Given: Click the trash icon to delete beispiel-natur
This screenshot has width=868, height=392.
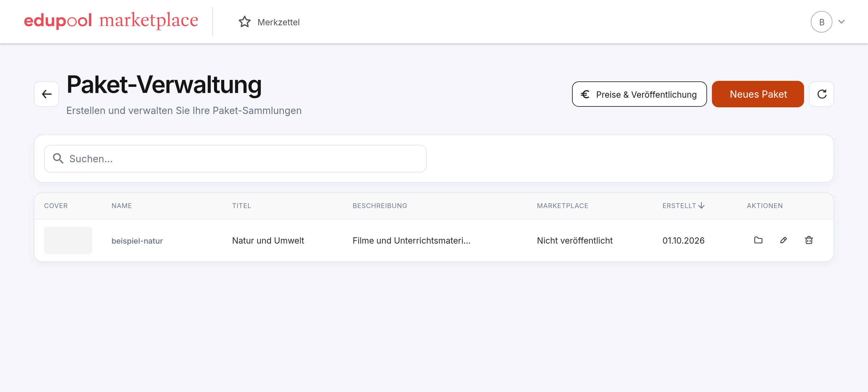Looking at the screenshot, I should 809,240.
